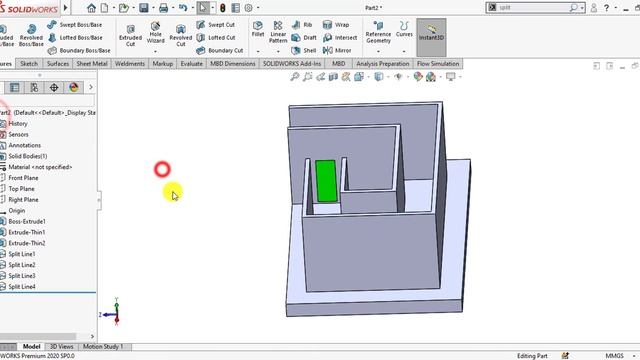Switch to the Weldments tab
Image resolution: width=640 pixels, height=360 pixels.
tap(130, 64)
